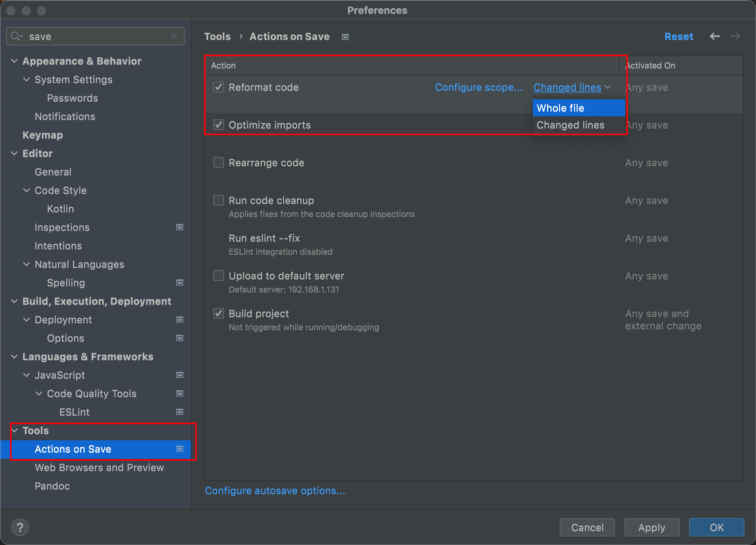Click project icon in Actions on Save row

click(x=180, y=449)
